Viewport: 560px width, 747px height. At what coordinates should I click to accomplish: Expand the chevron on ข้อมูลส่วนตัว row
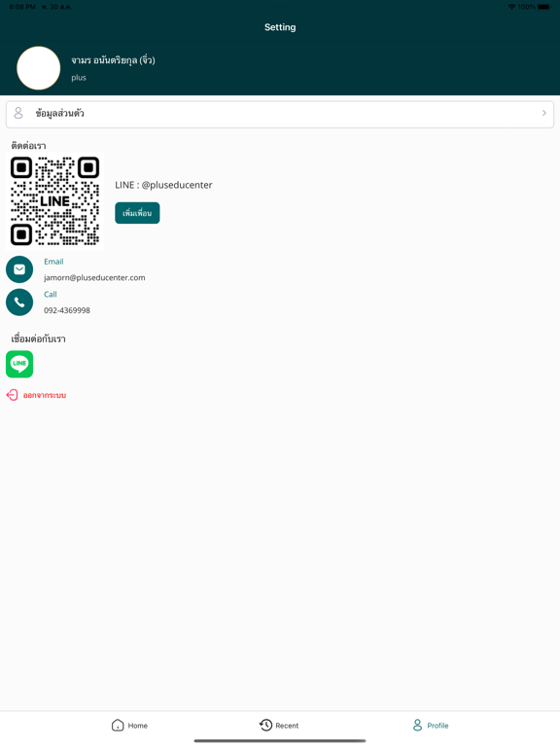[x=543, y=113]
